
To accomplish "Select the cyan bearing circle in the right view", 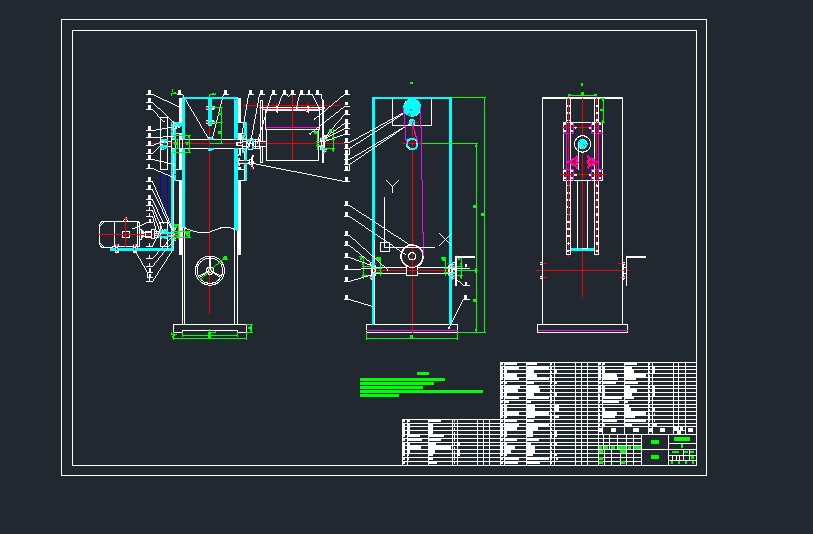I will click(x=582, y=144).
